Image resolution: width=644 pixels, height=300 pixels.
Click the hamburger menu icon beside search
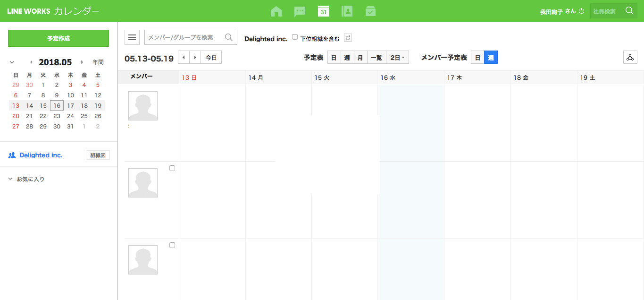[x=132, y=37]
